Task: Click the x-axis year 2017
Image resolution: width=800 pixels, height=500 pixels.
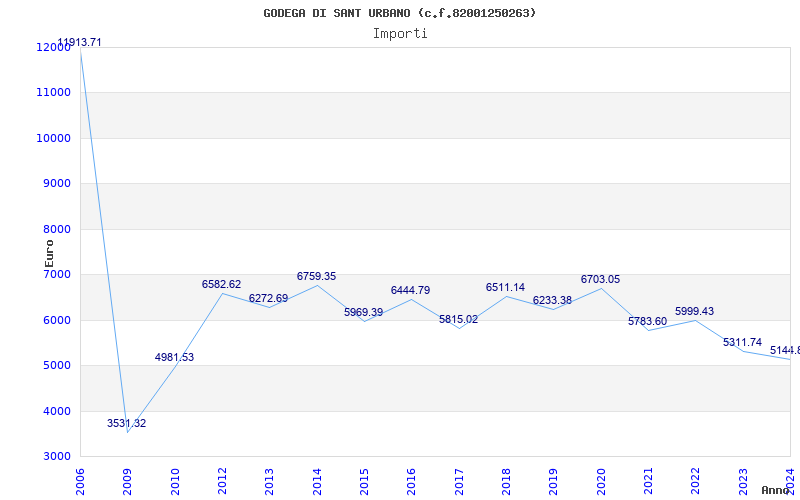Action: (459, 482)
